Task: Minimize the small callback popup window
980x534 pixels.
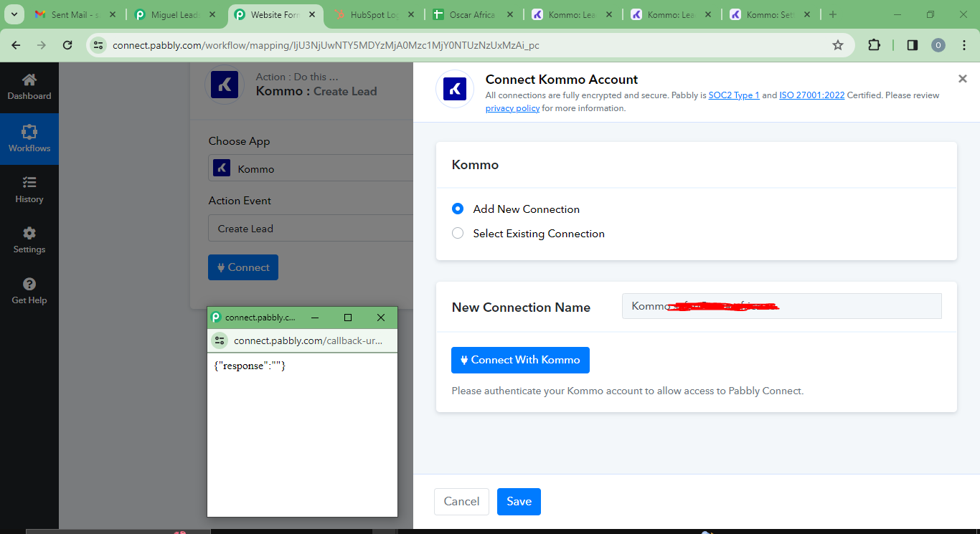Action: [315, 318]
